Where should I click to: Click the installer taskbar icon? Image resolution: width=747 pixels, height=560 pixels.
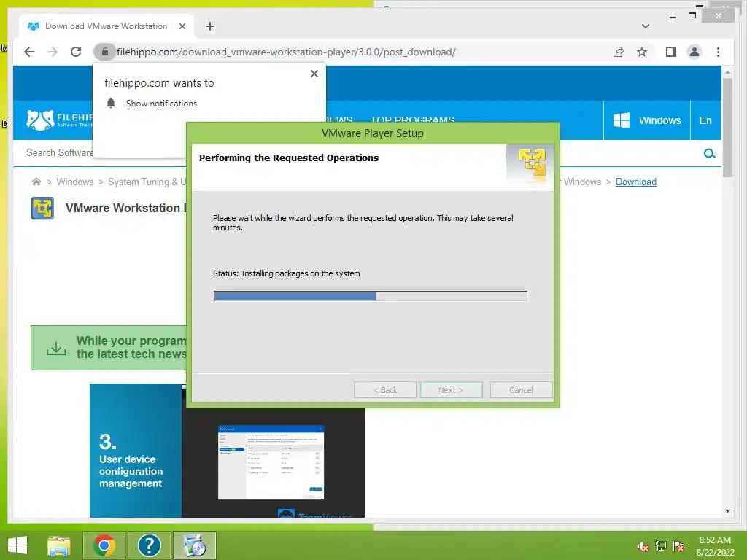pos(194,545)
